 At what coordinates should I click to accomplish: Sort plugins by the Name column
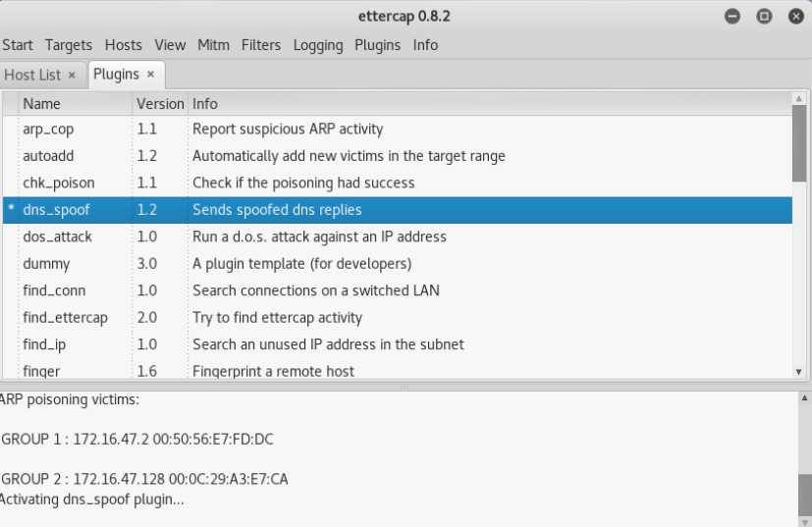click(42, 103)
